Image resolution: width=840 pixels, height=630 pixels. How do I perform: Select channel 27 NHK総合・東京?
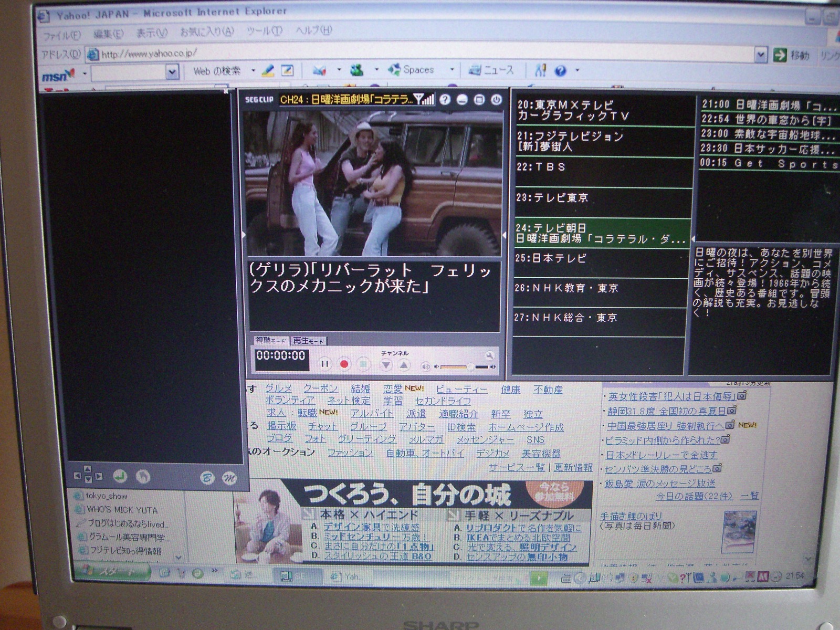pyautogui.click(x=599, y=322)
